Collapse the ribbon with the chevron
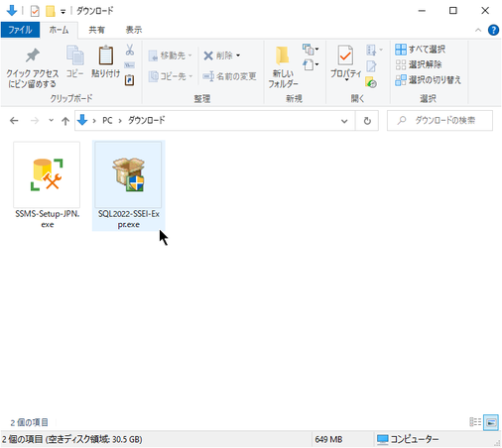 (x=478, y=30)
